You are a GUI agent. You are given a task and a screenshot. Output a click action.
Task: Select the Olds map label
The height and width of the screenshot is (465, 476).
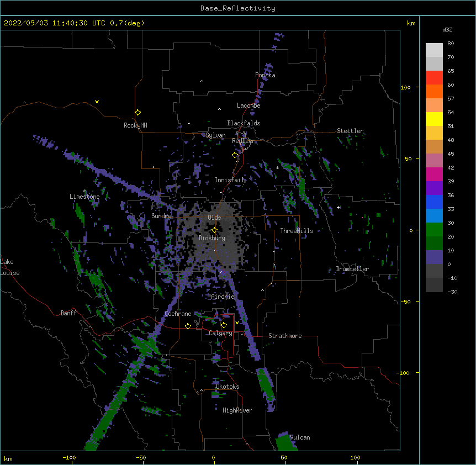pyautogui.click(x=214, y=218)
